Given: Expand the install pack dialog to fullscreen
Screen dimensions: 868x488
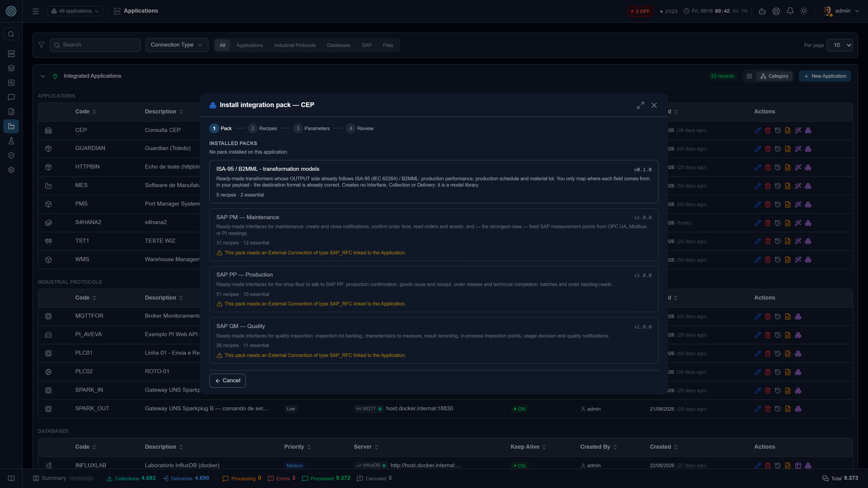Looking at the screenshot, I should pos(640,106).
